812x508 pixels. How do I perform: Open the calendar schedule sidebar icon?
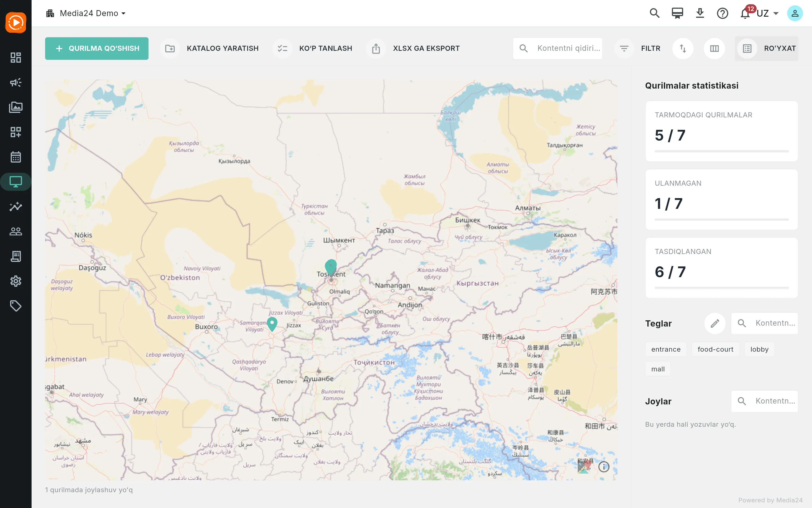click(x=16, y=157)
